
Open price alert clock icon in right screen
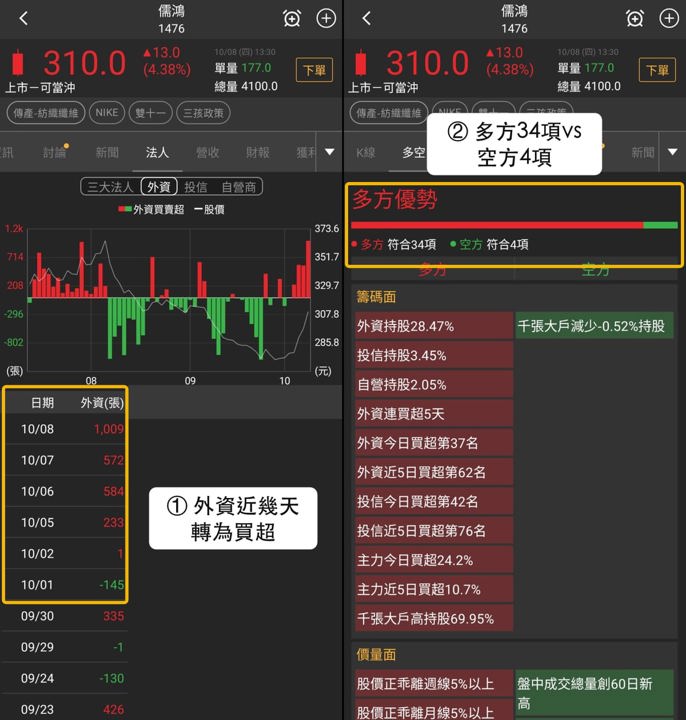[x=635, y=19]
